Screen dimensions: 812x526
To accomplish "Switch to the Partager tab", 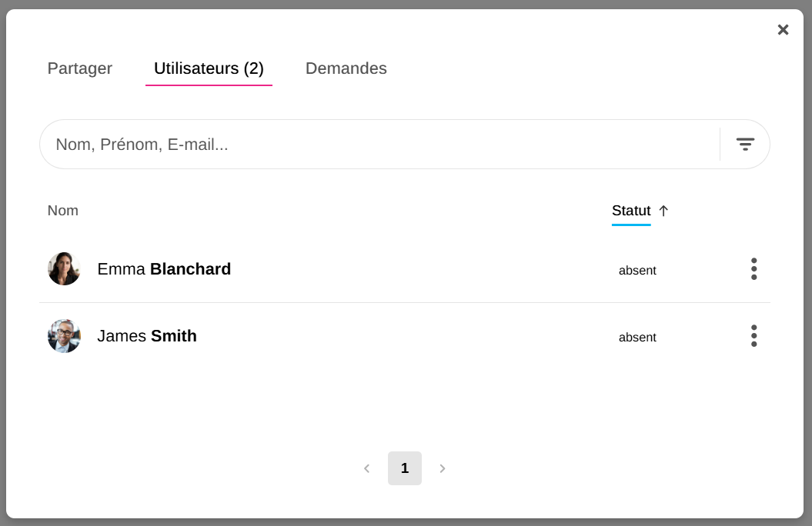I will point(80,68).
